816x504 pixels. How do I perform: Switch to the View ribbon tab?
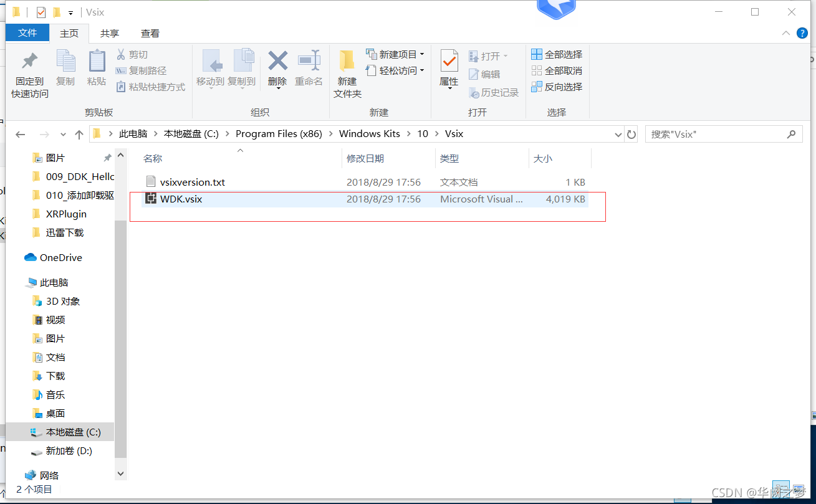click(150, 34)
